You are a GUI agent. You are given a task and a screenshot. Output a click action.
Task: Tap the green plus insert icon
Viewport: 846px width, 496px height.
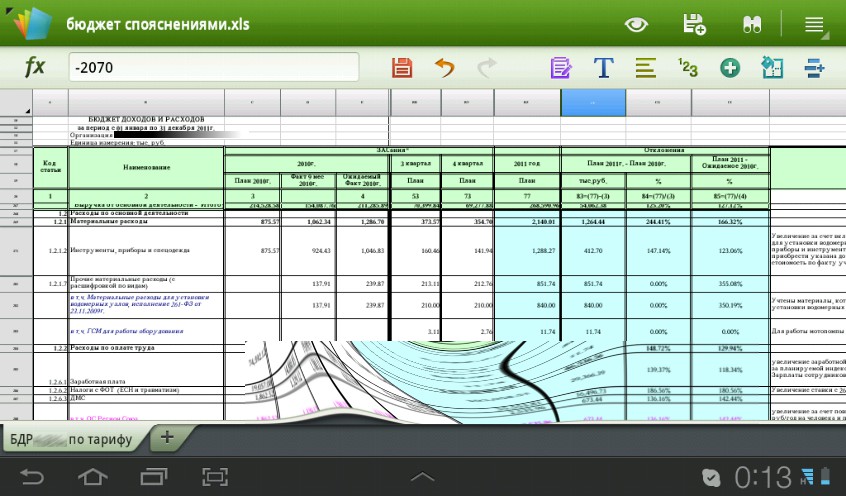[x=730, y=68]
